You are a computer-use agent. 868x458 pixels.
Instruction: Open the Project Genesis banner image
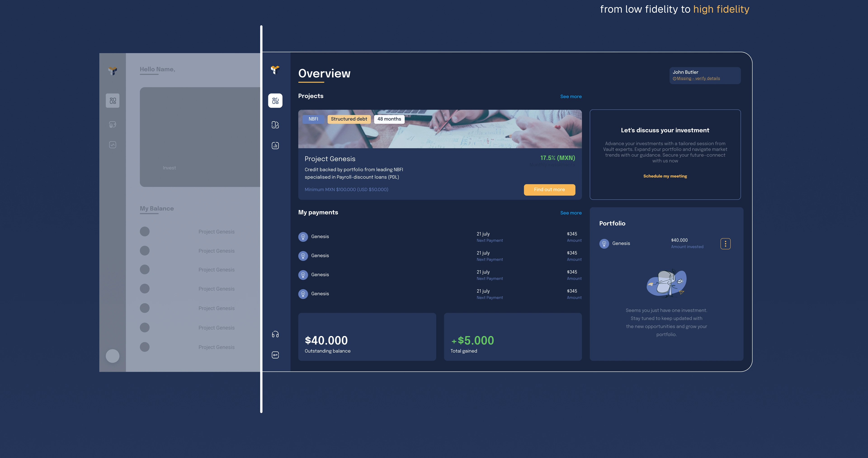click(x=472, y=133)
